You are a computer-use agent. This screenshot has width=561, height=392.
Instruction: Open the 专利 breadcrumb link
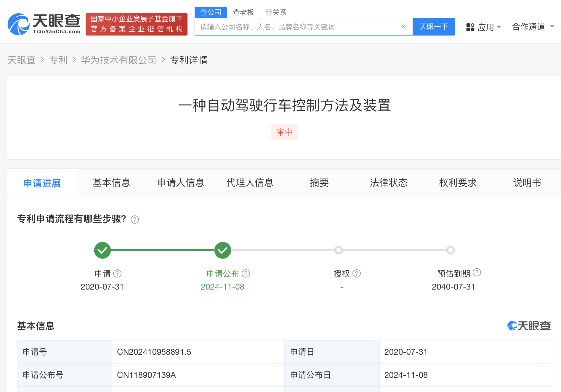click(x=58, y=60)
